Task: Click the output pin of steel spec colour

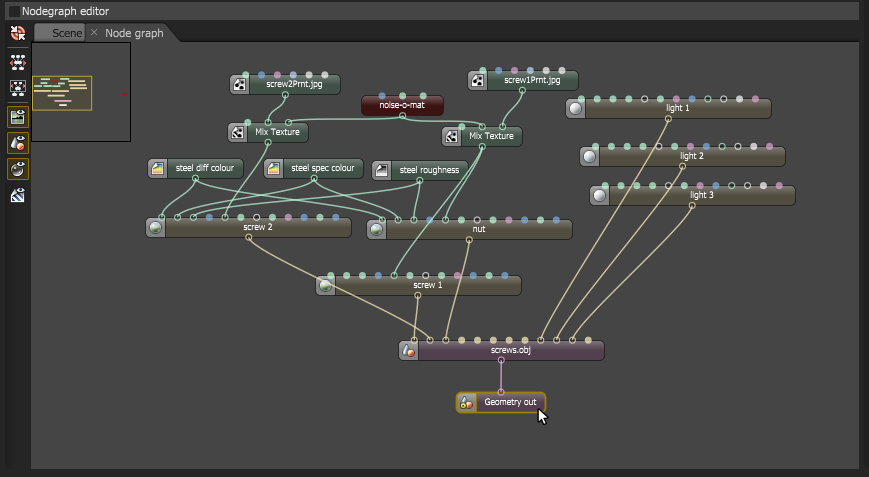Action: [313, 180]
